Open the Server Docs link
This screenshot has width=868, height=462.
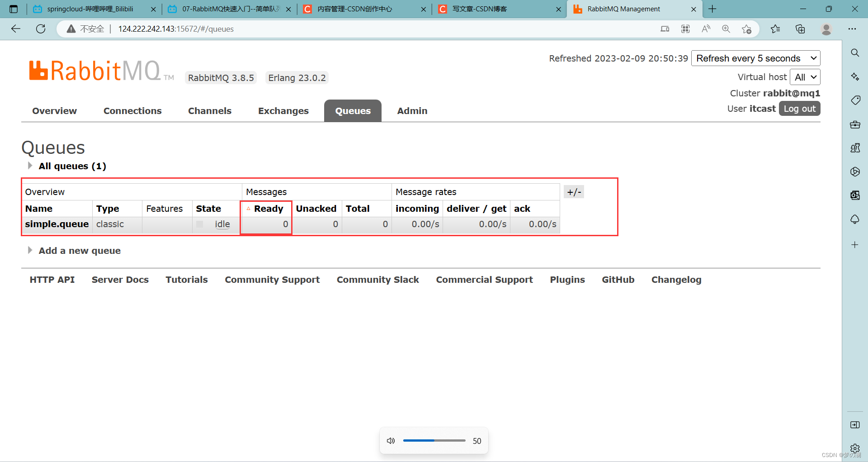pos(120,280)
